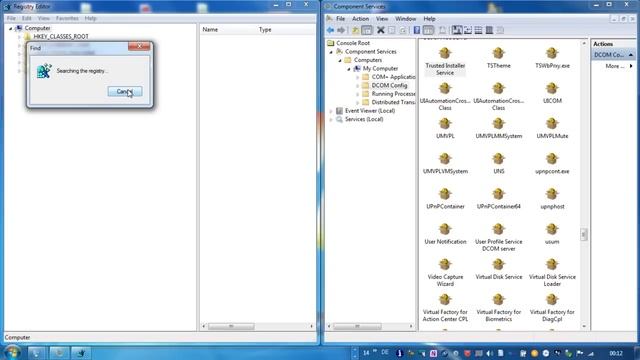Select the UMVPLMMSystem DCOM item
This screenshot has height=360, width=640.
pyautogui.click(x=498, y=128)
